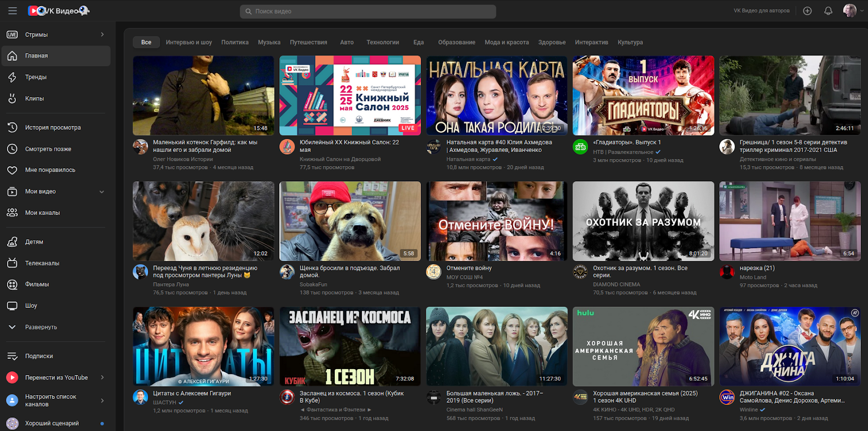Open the upload video plus icon

pyautogui.click(x=807, y=11)
